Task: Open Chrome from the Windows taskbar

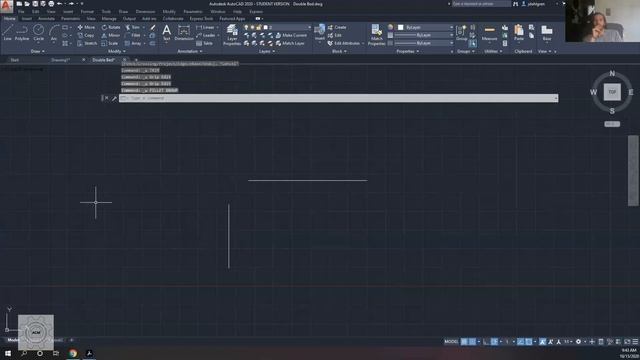Action: pyautogui.click(x=73, y=353)
